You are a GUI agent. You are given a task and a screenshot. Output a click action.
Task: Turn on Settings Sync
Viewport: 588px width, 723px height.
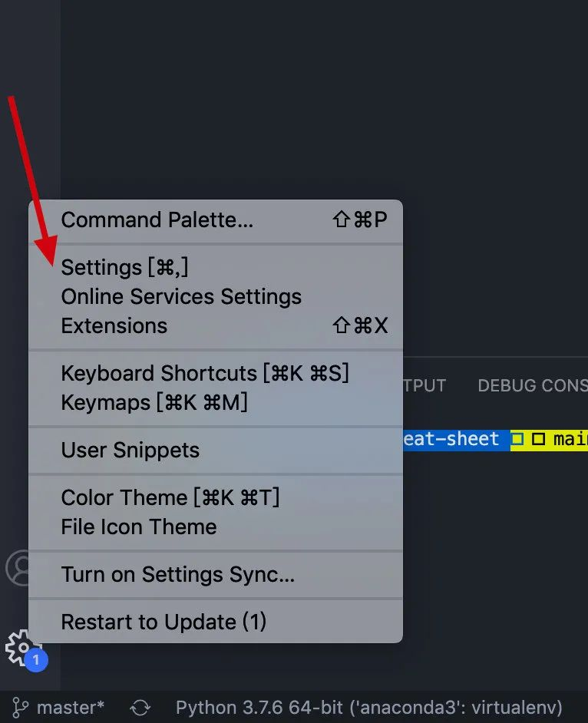(216, 575)
